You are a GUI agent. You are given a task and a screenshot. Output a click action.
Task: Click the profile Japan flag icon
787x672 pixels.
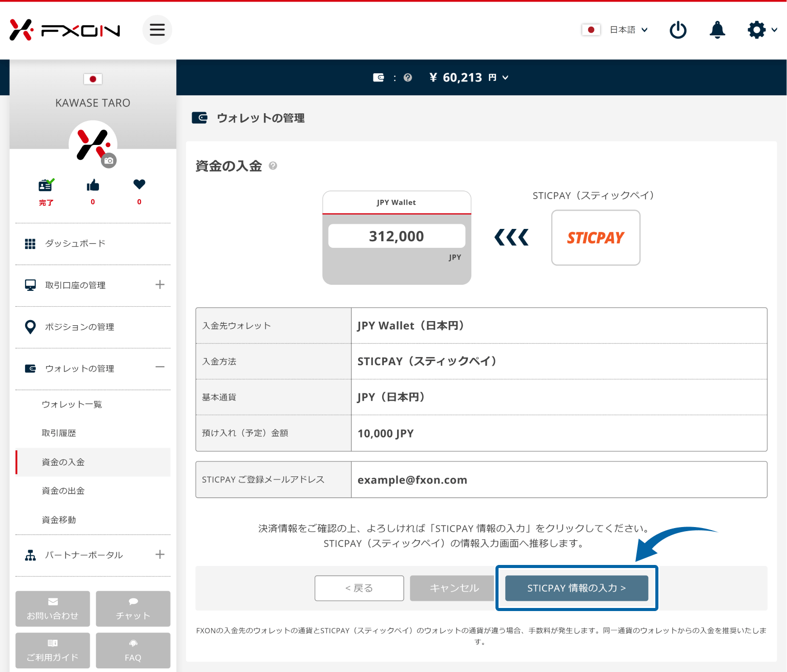(93, 79)
